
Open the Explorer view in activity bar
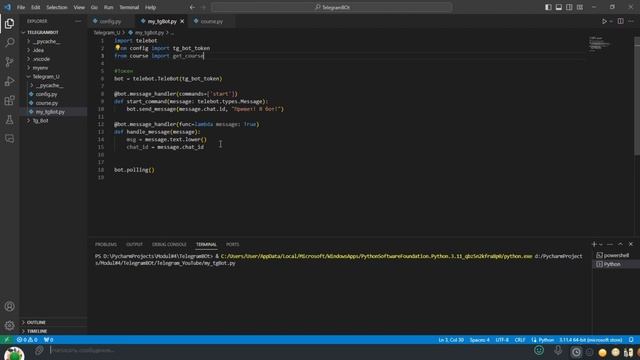[9, 24]
